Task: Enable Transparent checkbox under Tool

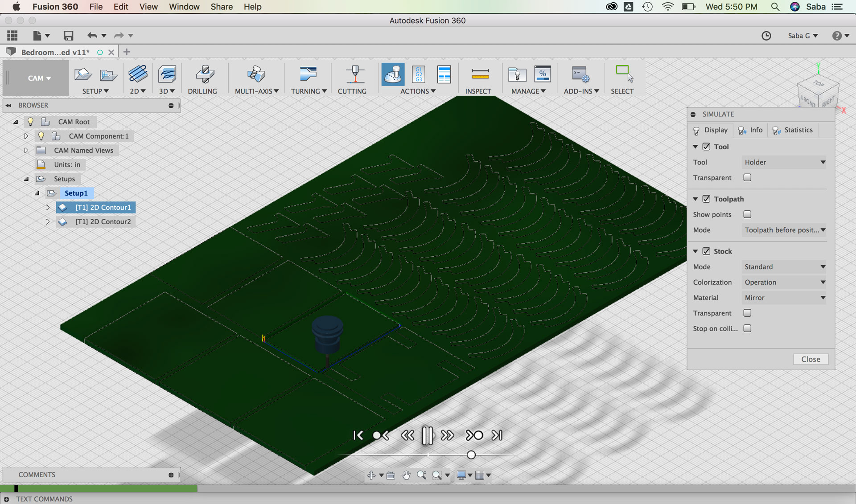Action: [747, 177]
